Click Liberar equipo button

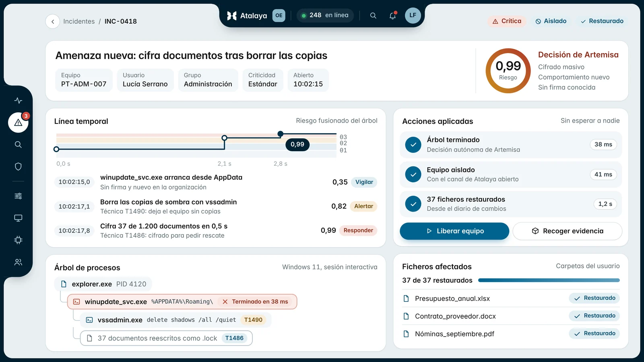point(454,231)
